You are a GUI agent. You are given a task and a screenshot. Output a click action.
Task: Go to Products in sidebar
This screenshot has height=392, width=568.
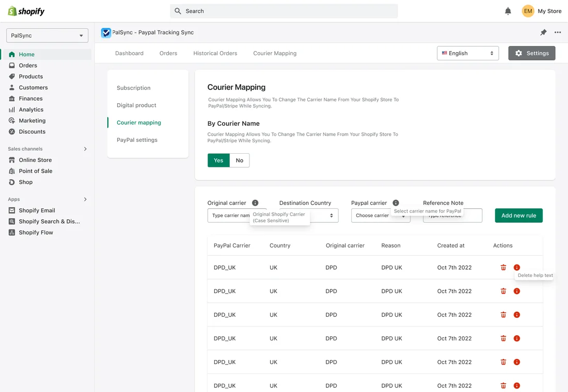pos(31,76)
